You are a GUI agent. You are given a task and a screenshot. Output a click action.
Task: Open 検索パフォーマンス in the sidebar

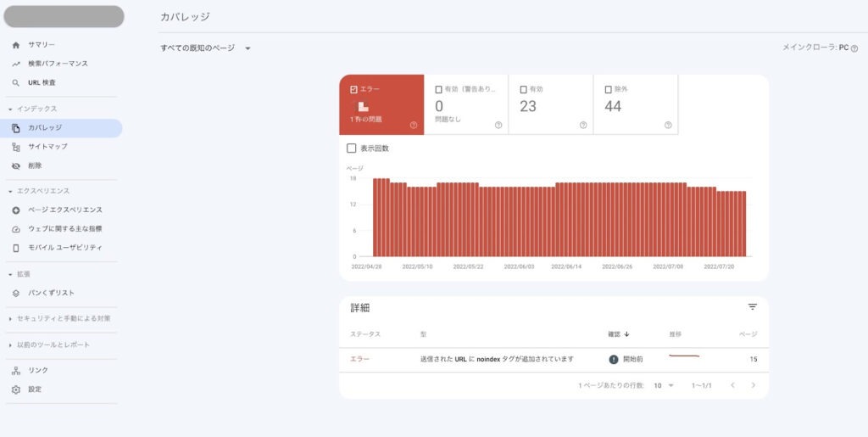point(58,64)
